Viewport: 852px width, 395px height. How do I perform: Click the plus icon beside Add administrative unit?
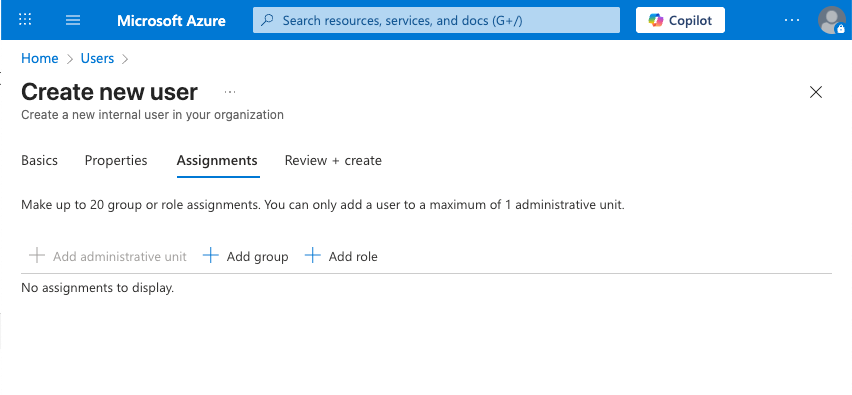click(36, 255)
